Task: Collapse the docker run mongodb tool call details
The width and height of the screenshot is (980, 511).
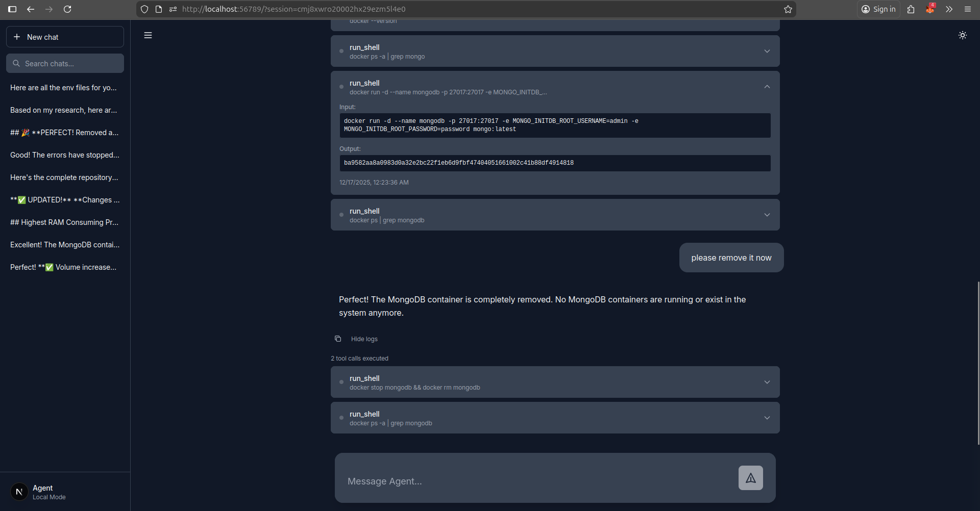Action: (767, 86)
